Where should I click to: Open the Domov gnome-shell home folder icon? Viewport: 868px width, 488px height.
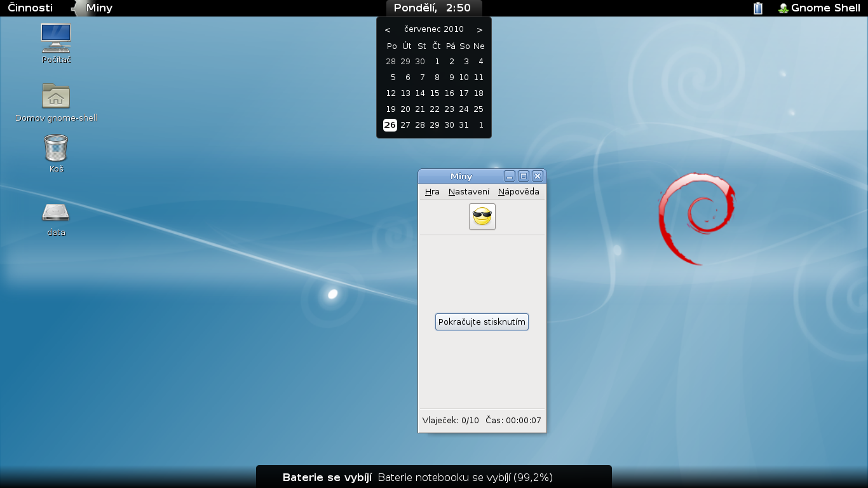pyautogui.click(x=56, y=102)
